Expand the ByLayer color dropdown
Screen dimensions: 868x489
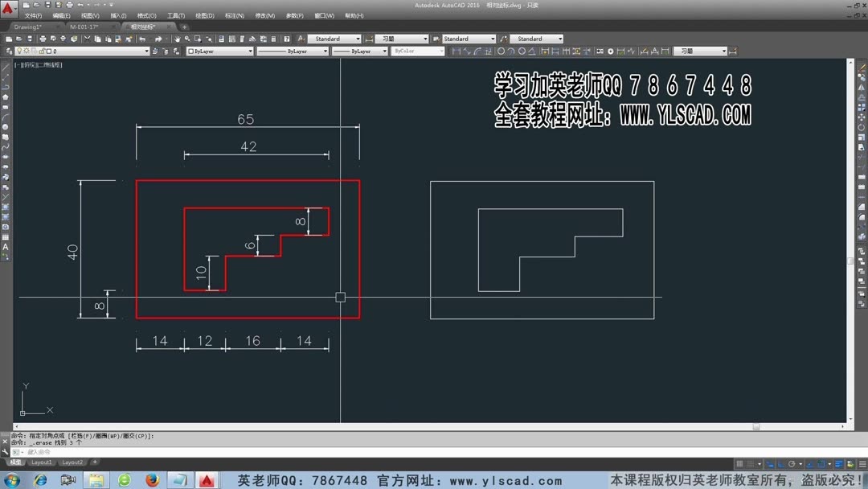[249, 51]
